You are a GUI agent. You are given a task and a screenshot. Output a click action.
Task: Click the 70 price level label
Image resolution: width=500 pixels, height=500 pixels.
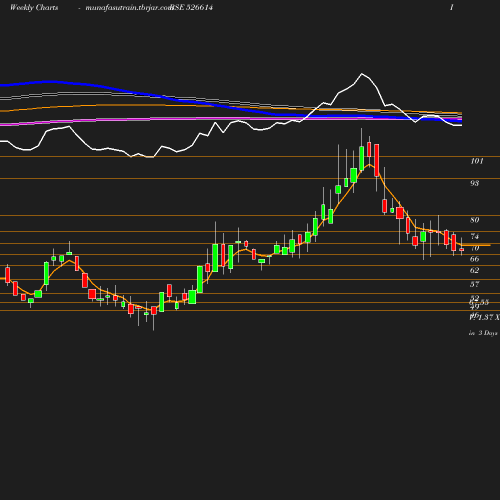tap(475, 248)
